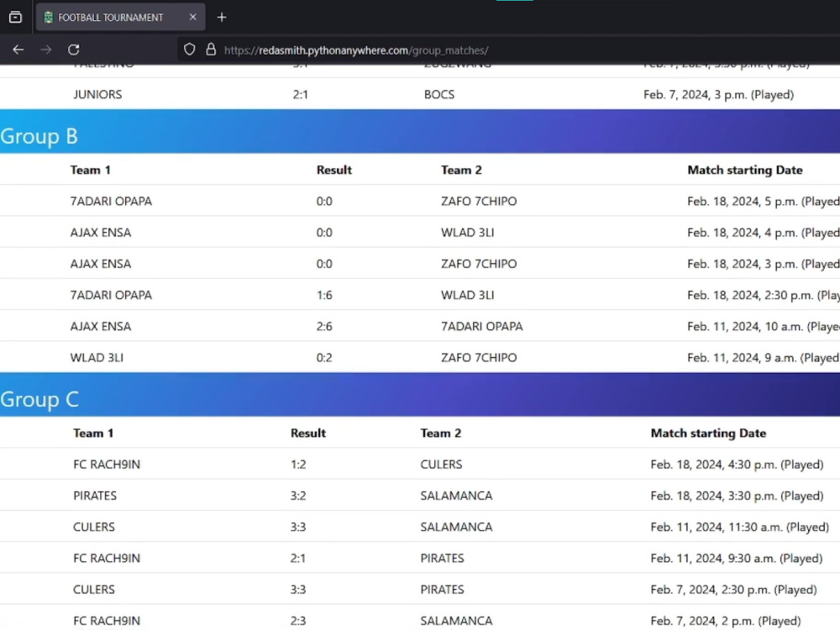Click date Feb. 18, 2024, 2:30 p.m.
The width and height of the screenshot is (840, 630).
pyautogui.click(x=764, y=295)
